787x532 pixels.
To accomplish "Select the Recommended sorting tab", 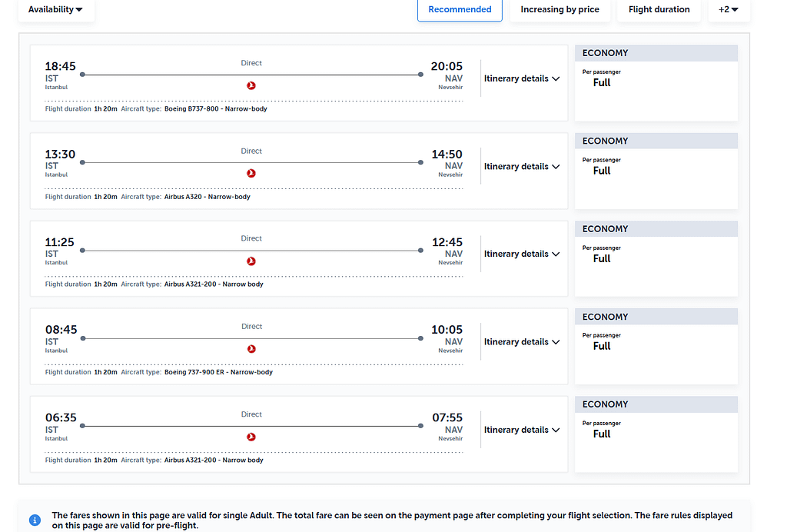I will (x=460, y=9).
